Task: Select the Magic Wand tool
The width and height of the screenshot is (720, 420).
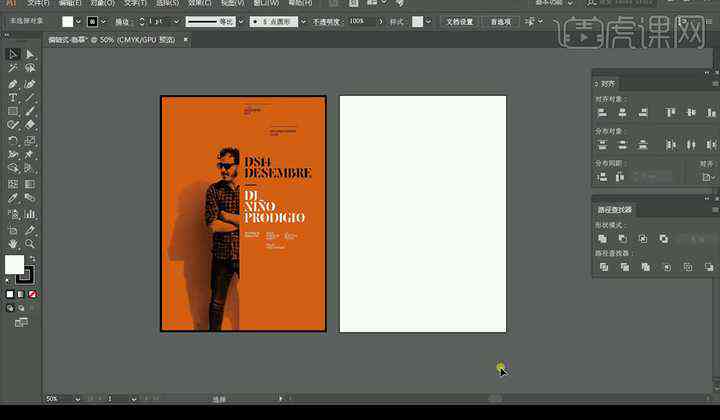Action: tap(13, 68)
